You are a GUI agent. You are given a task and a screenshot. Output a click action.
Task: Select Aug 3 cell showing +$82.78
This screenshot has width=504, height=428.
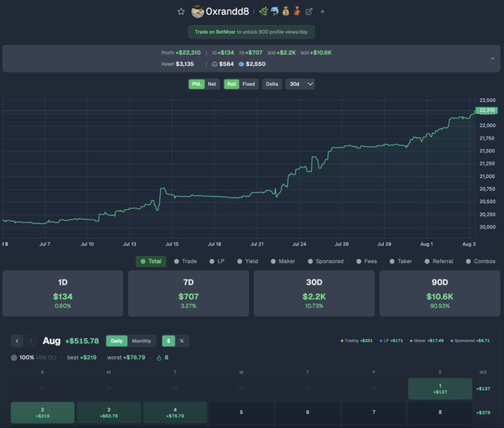(x=109, y=412)
